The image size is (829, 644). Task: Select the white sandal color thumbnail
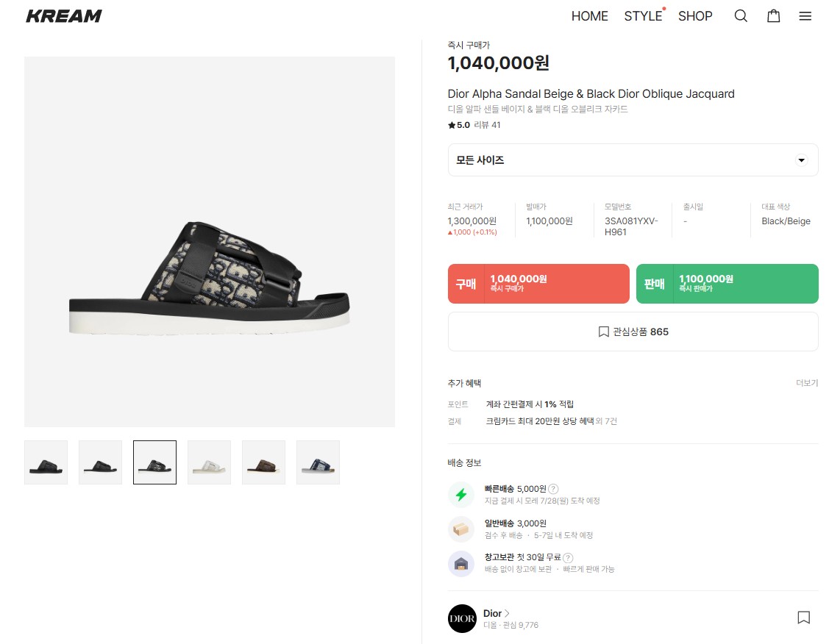tap(209, 462)
